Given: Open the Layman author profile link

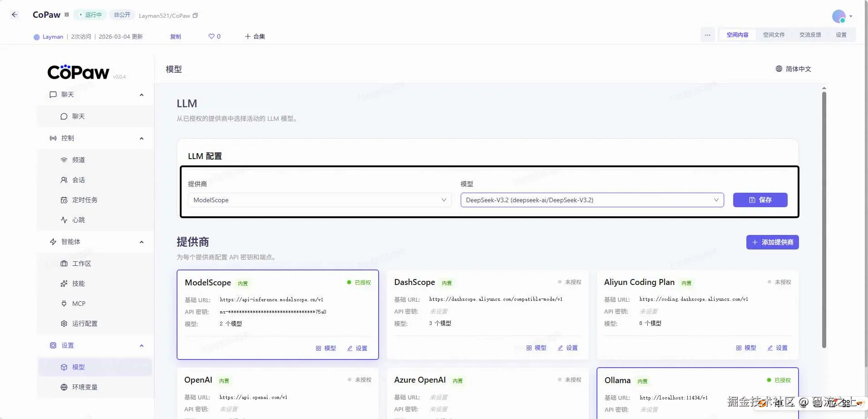Looking at the screenshot, I should click(49, 37).
